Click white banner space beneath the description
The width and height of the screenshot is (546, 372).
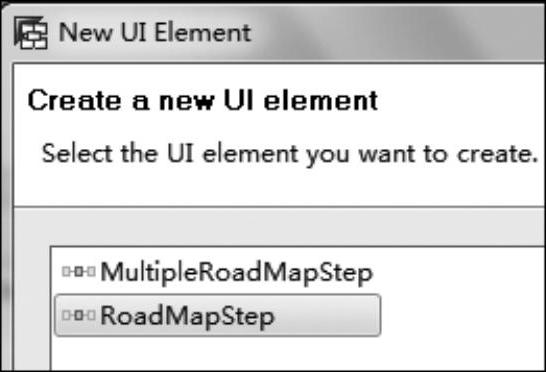tap(279, 188)
